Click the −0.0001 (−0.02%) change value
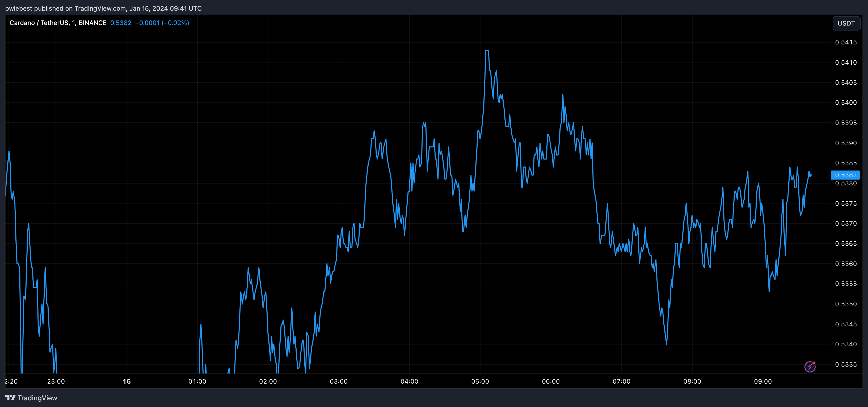The height and width of the screenshot is (407, 868). click(x=162, y=23)
